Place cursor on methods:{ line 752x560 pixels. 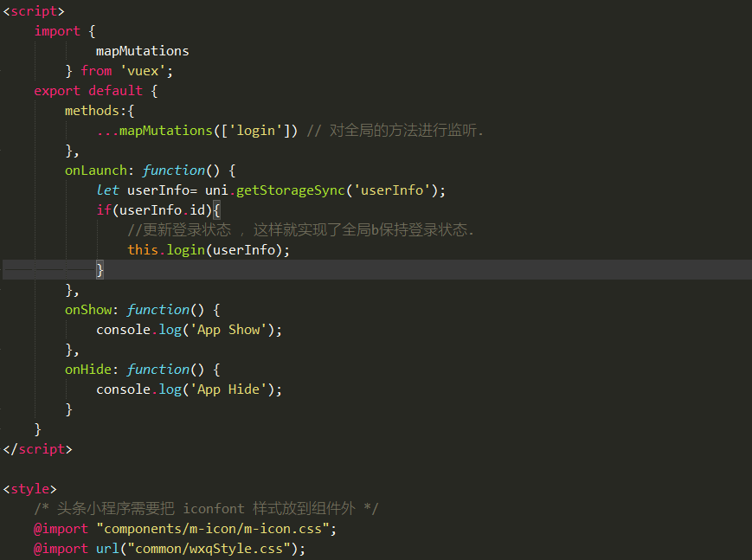pos(100,111)
